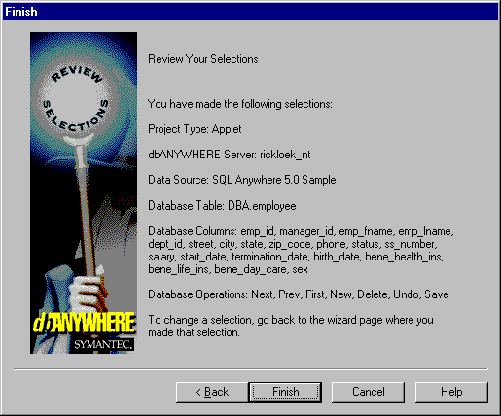Open Help for this wizard page
The height and width of the screenshot is (416, 501).
coord(451,392)
